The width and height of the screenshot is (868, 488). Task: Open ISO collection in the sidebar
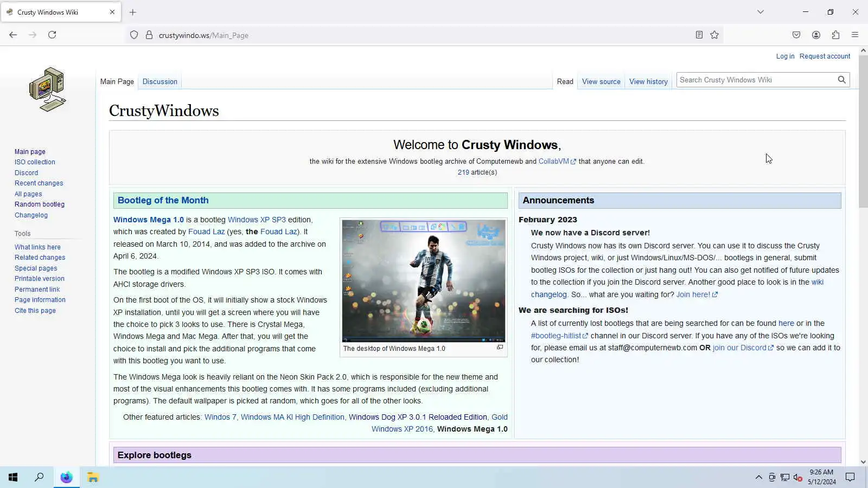(35, 162)
